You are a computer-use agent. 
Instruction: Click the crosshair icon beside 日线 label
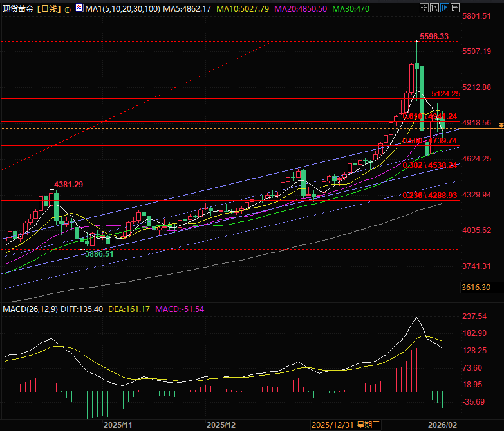(x=68, y=10)
